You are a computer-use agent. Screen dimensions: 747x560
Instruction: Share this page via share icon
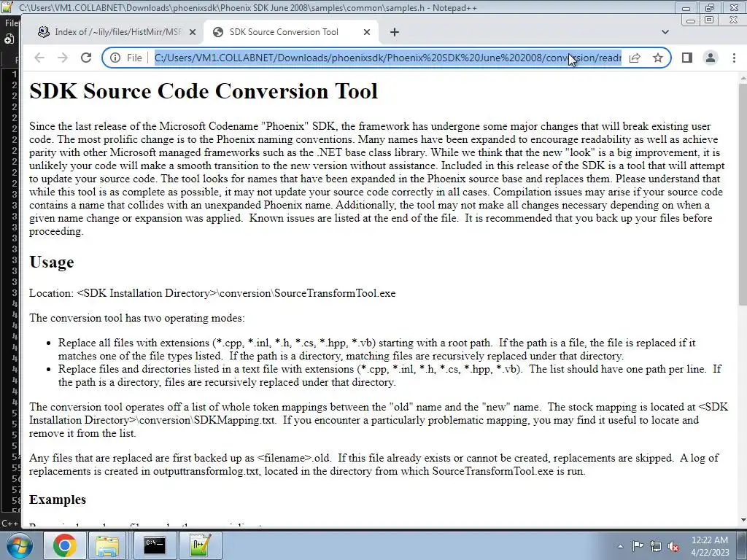[x=635, y=58]
